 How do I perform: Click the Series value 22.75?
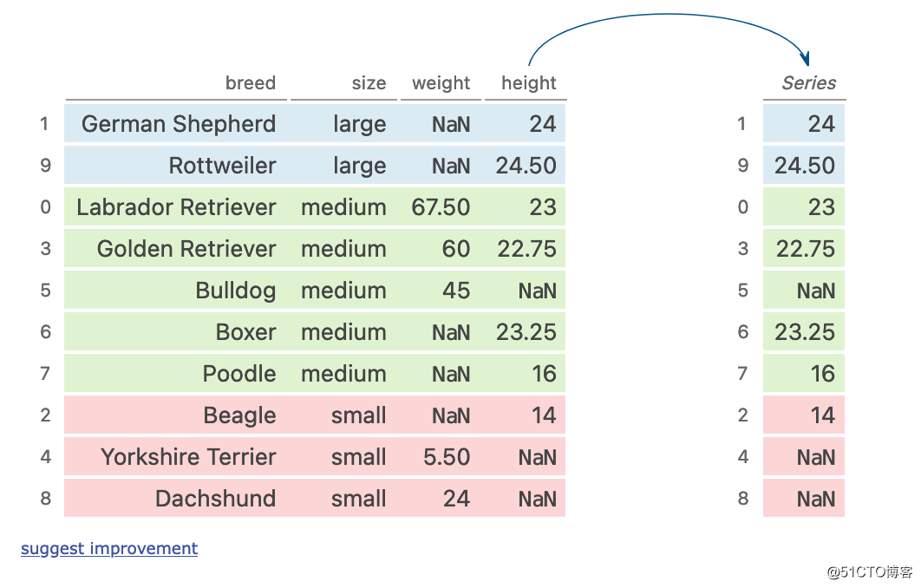click(x=805, y=249)
